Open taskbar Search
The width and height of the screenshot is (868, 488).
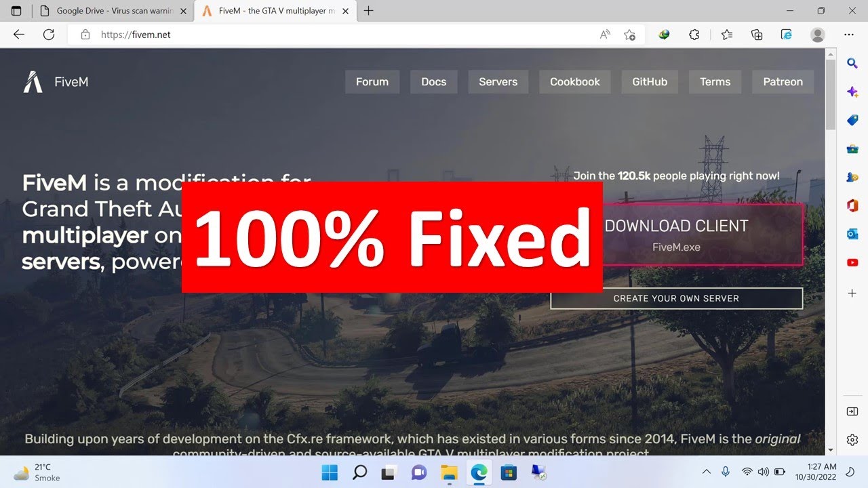click(x=359, y=472)
